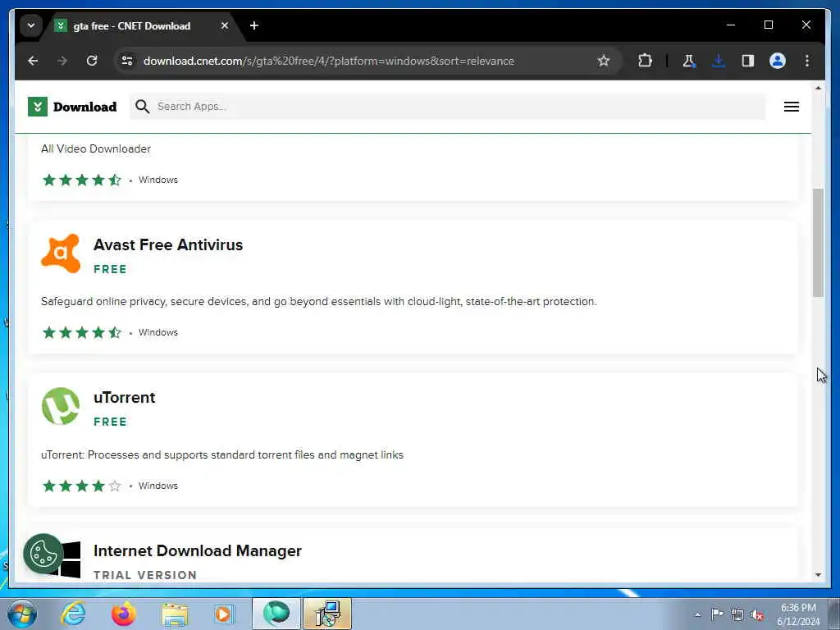Close the gta free CNET Download tab
The height and width of the screenshot is (630, 840).
[225, 25]
